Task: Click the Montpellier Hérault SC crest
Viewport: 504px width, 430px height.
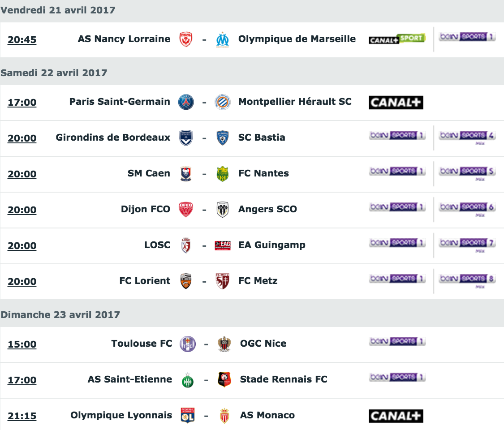Action: click(222, 102)
